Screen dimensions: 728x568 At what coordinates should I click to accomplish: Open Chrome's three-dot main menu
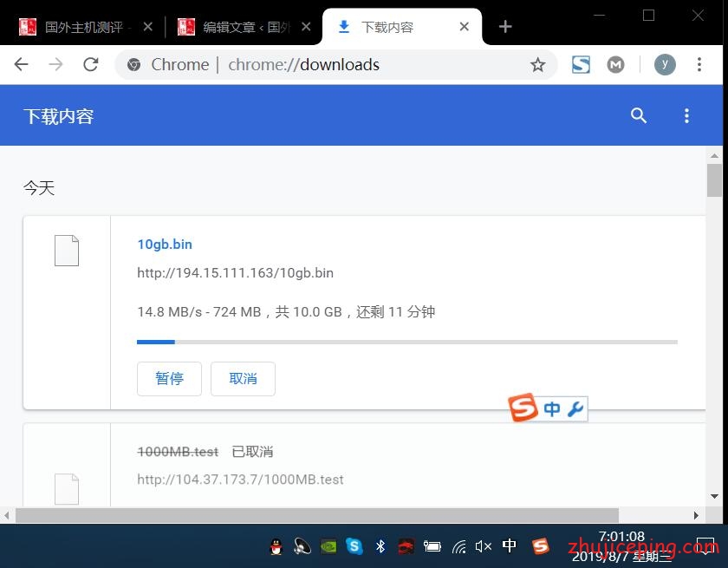coord(699,64)
